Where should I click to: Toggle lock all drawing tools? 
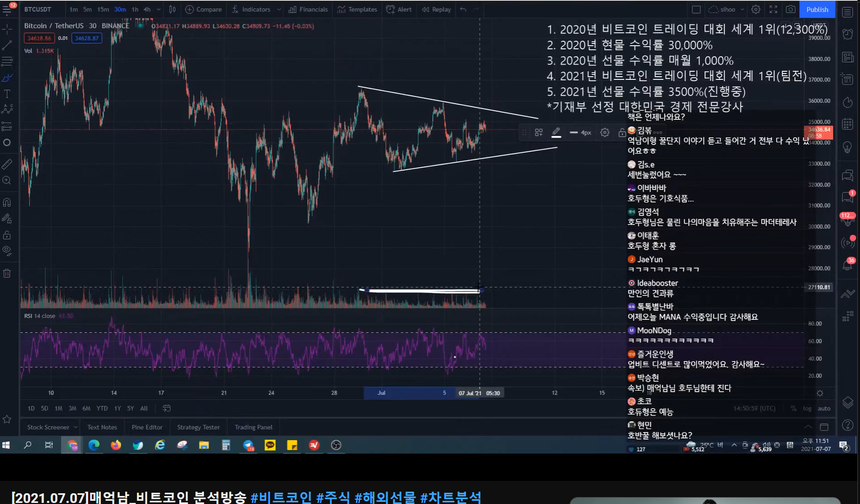pyautogui.click(x=7, y=235)
